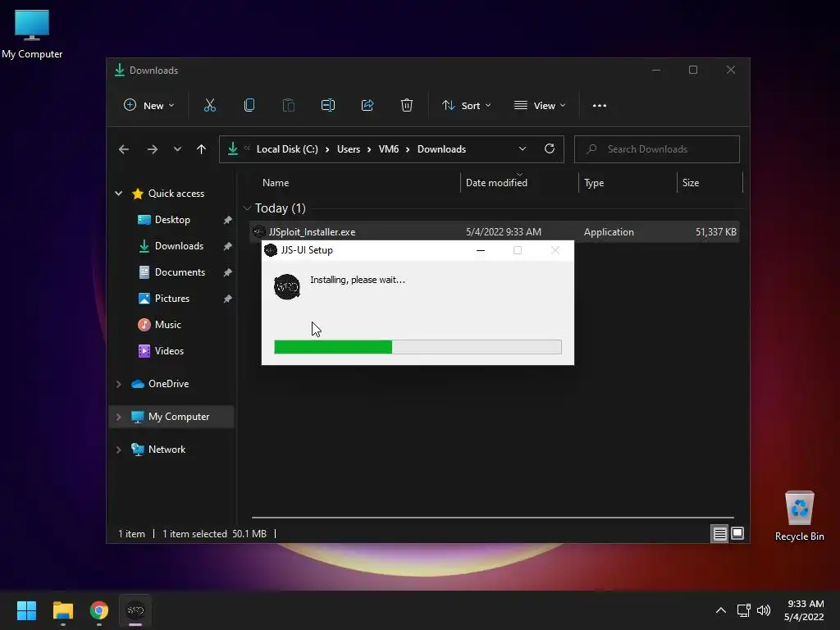Open the New item menu
This screenshot has width=840, height=630.
click(x=149, y=106)
